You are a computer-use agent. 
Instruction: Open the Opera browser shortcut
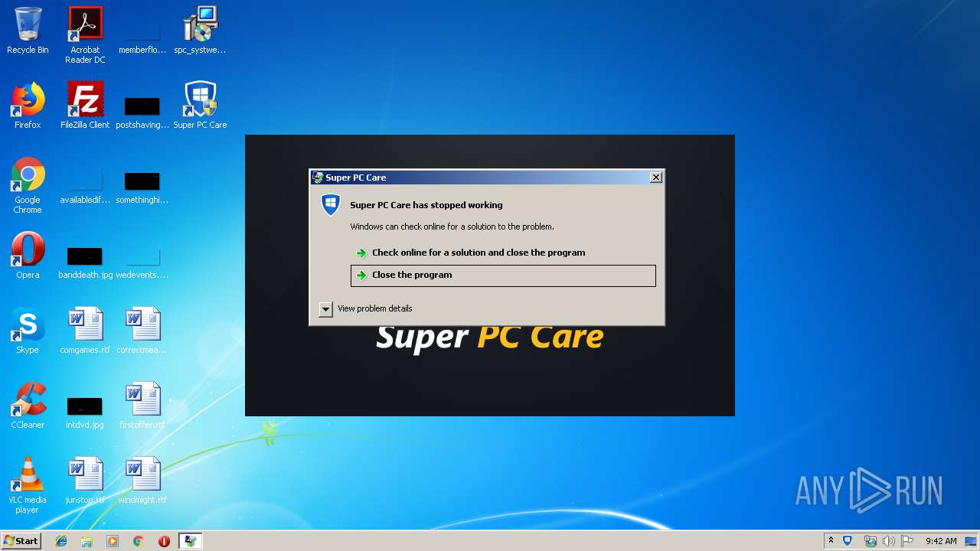click(x=28, y=256)
